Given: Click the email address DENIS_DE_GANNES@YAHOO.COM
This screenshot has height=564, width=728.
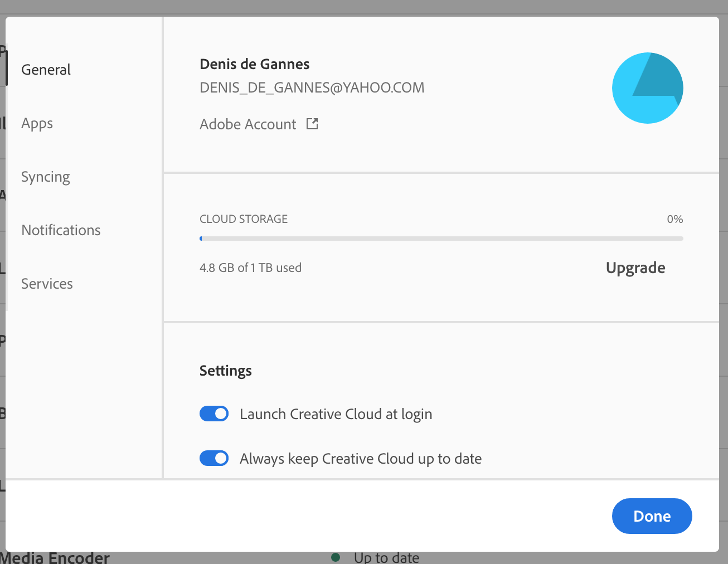Looking at the screenshot, I should point(312,87).
